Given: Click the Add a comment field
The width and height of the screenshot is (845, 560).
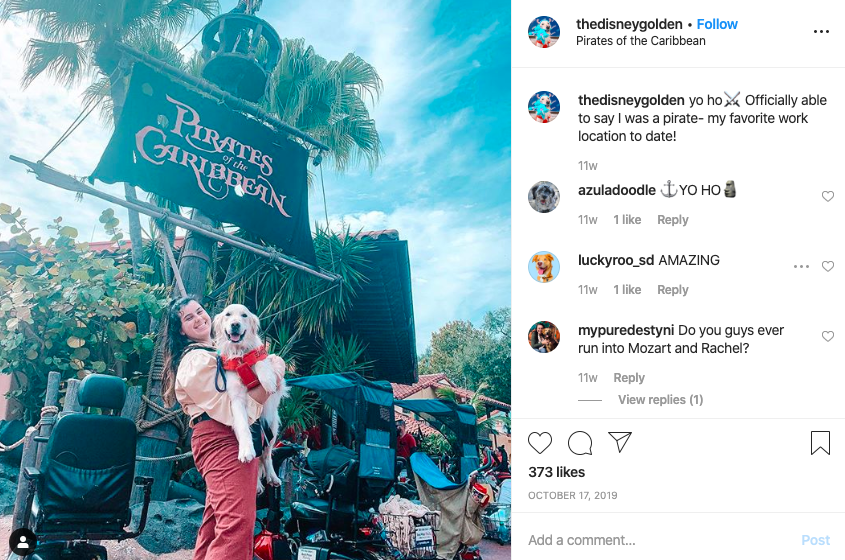Looking at the screenshot, I should tap(657, 540).
